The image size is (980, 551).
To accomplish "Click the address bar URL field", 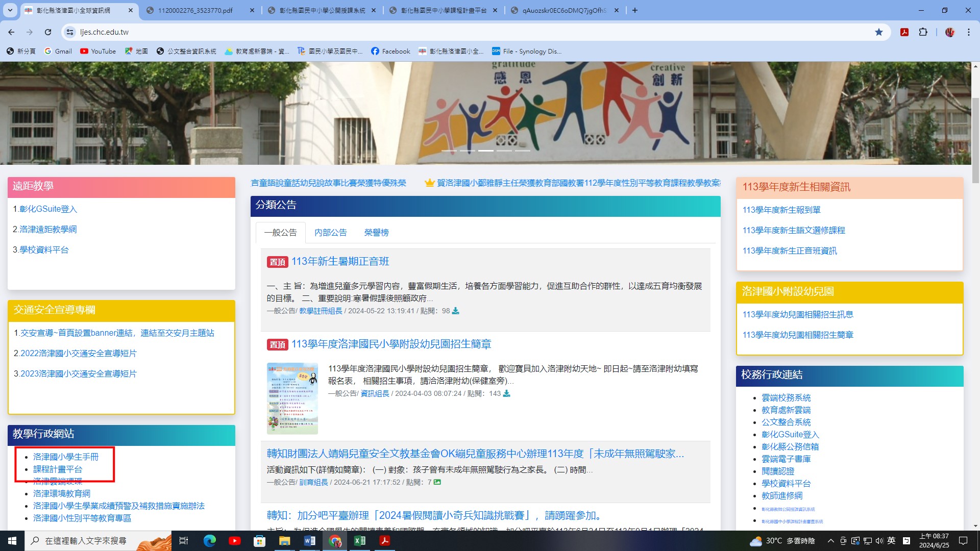I will pos(475,32).
